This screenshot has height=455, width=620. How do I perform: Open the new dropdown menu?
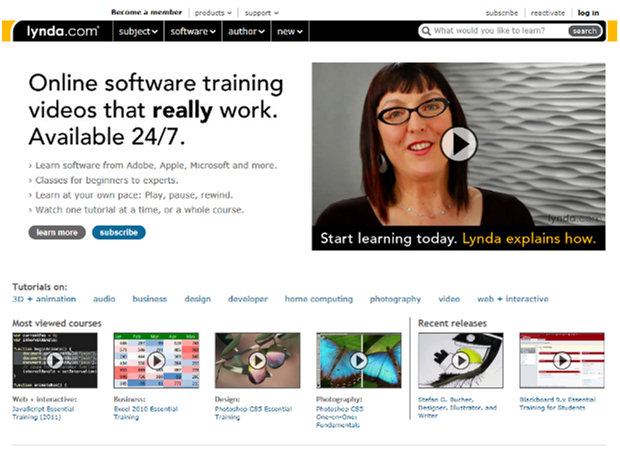pyautogui.click(x=290, y=31)
